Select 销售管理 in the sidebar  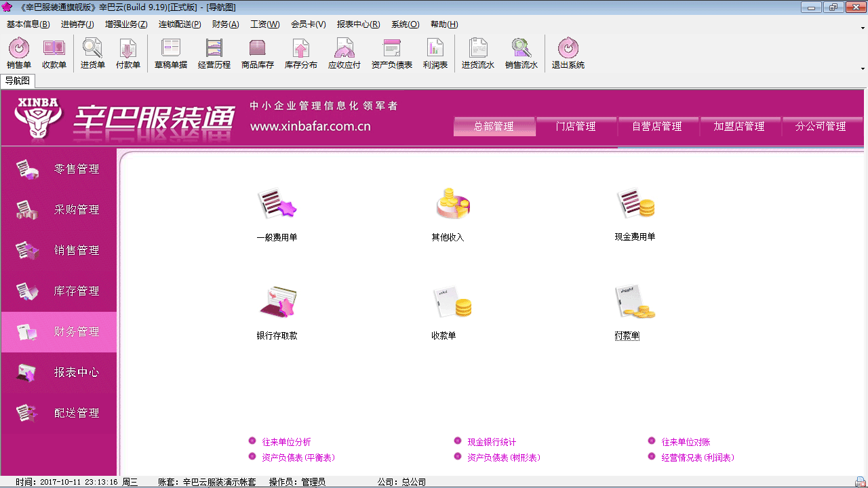click(x=59, y=251)
